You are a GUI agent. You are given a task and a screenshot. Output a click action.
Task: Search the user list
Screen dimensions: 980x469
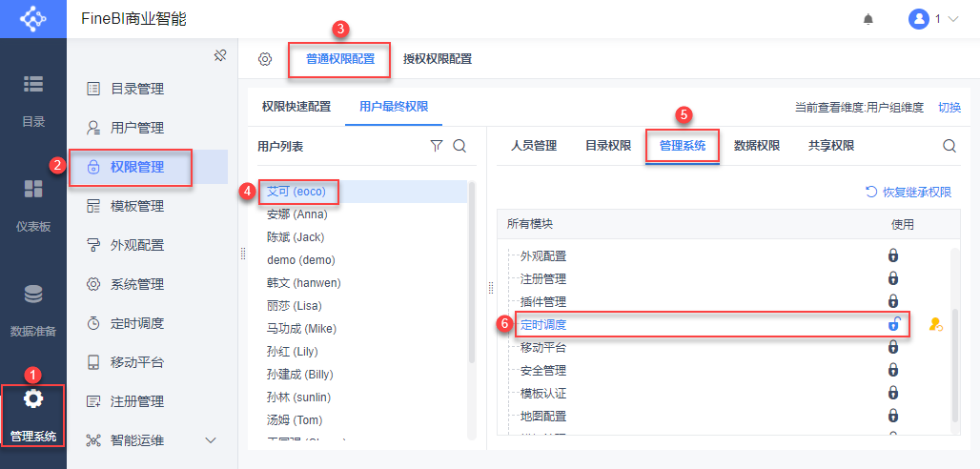459,146
